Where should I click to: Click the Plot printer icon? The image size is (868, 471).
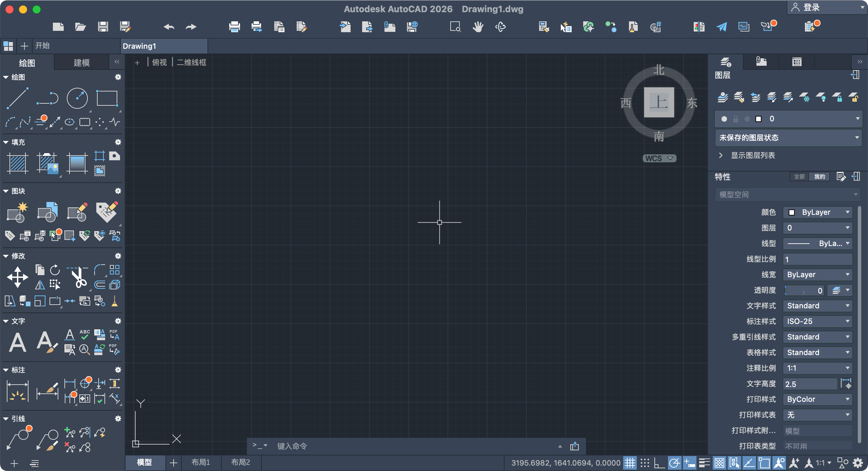[234, 27]
